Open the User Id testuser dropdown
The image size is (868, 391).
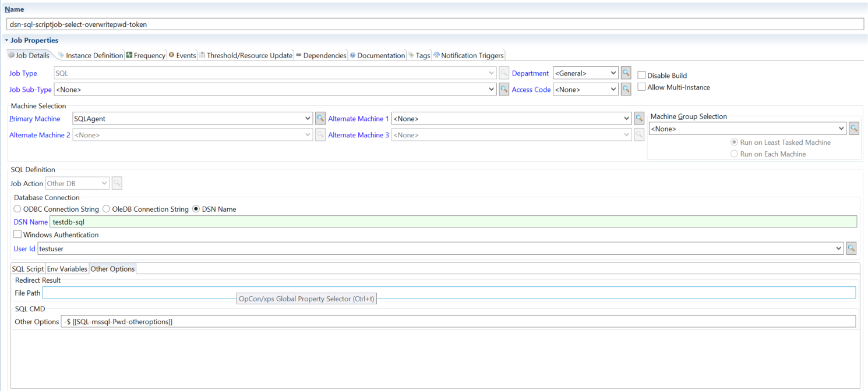click(x=839, y=248)
